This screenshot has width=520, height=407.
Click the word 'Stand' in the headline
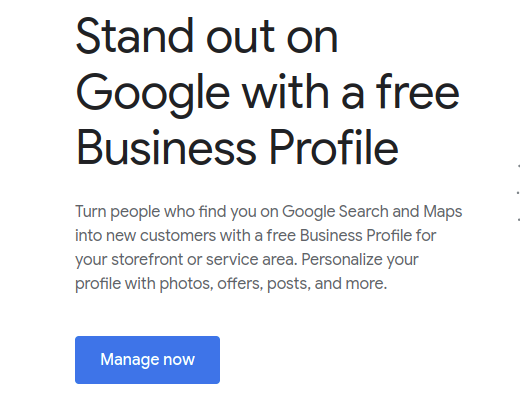point(135,36)
